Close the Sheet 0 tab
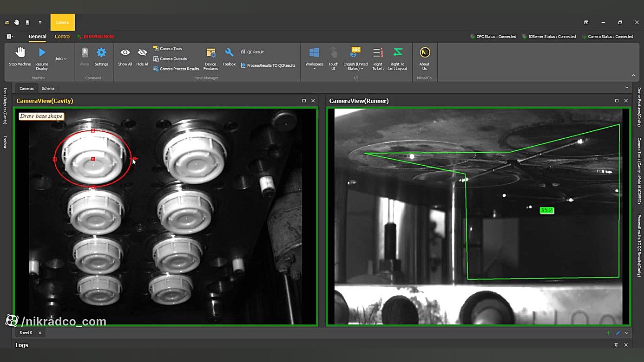The height and width of the screenshot is (362, 644). pos(40,333)
